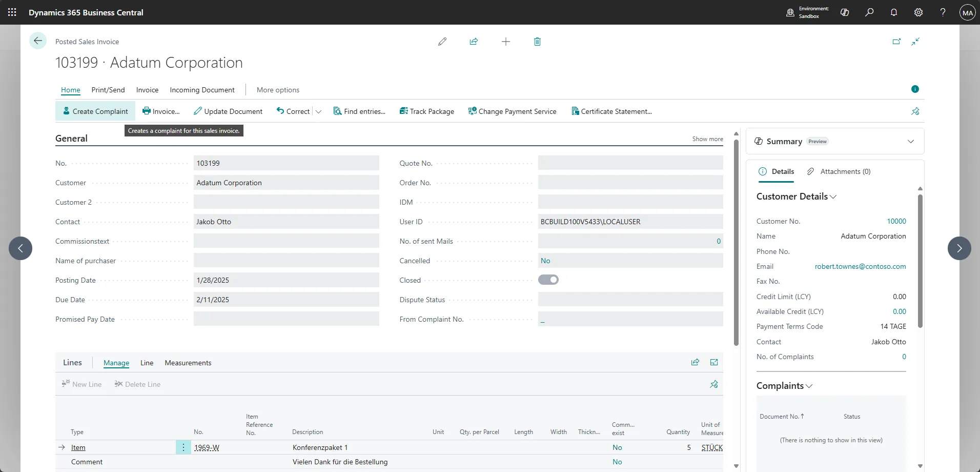980x472 pixels.
Task: Click More options
Action: click(x=278, y=90)
